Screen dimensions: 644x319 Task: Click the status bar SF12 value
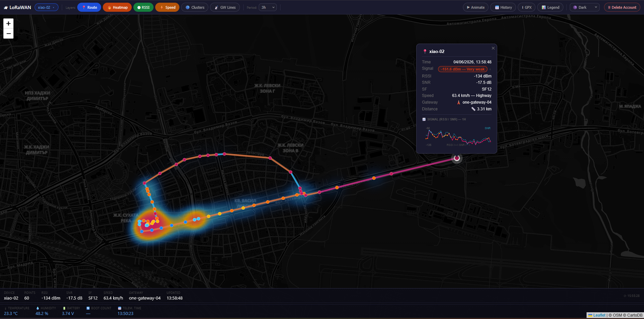(x=93, y=298)
